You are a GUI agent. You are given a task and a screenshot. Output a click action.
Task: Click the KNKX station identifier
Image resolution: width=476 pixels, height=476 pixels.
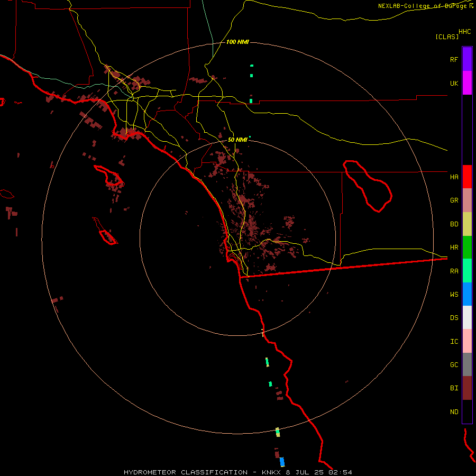271,472
